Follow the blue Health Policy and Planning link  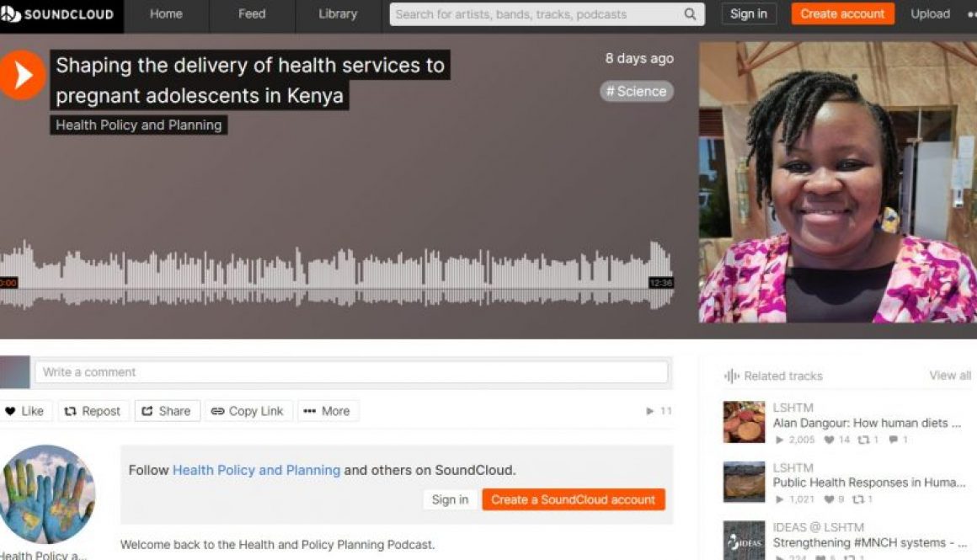click(x=256, y=470)
